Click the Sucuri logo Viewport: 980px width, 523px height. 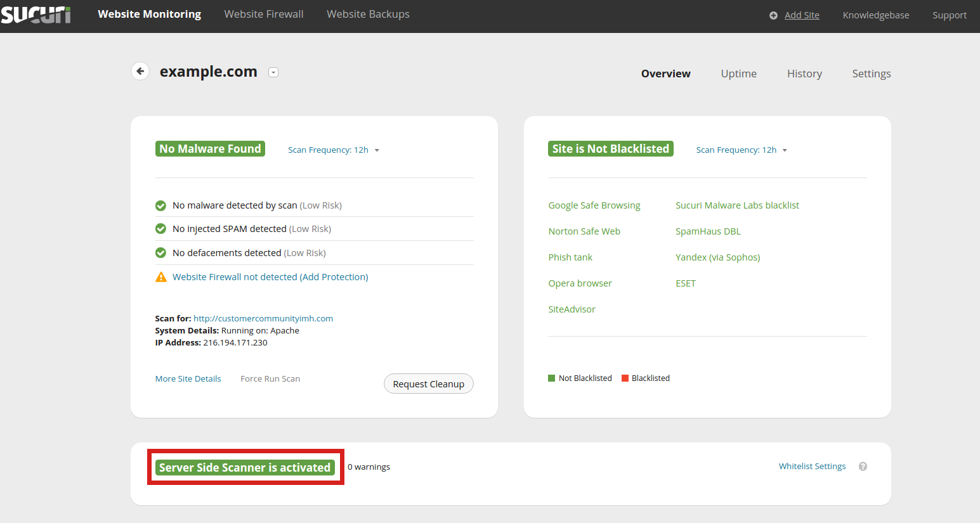point(36,15)
